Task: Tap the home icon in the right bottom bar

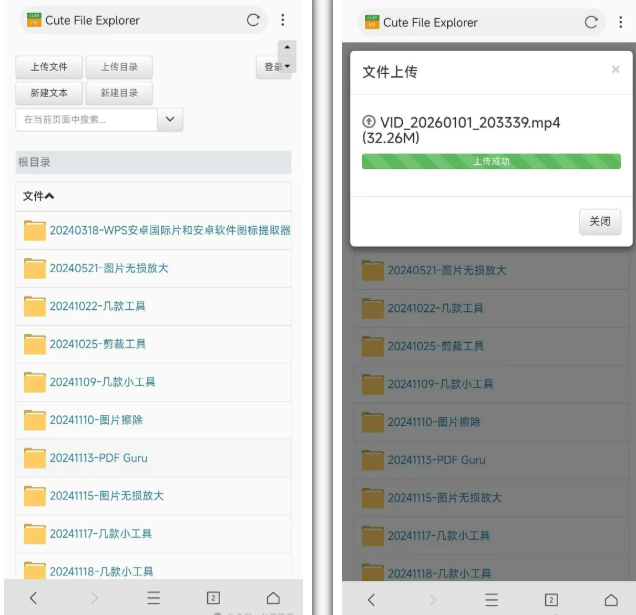Action: [611, 599]
